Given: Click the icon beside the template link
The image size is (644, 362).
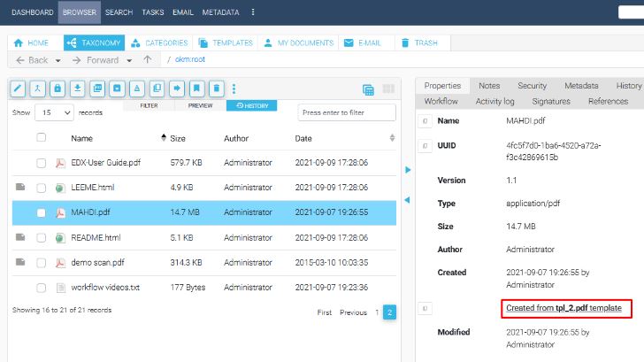Looking at the screenshot, I should [425, 308].
